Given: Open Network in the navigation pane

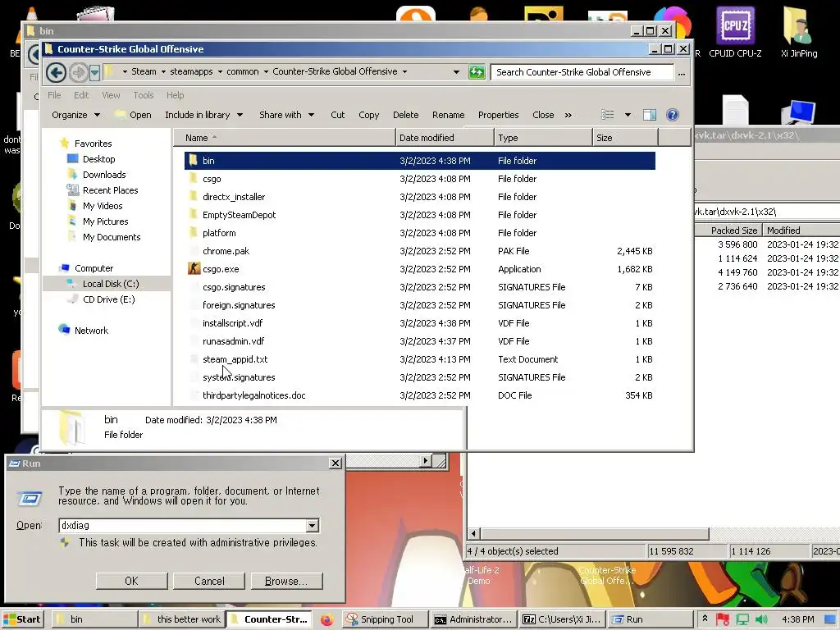Looking at the screenshot, I should click(91, 331).
